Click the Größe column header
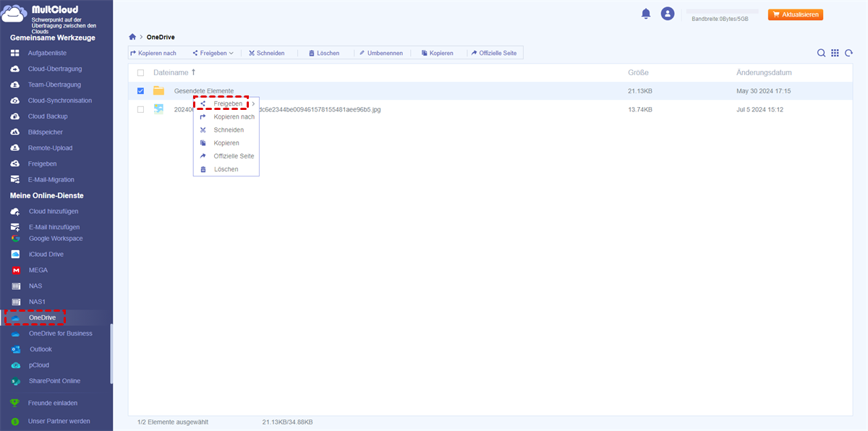The image size is (868, 431). point(638,73)
